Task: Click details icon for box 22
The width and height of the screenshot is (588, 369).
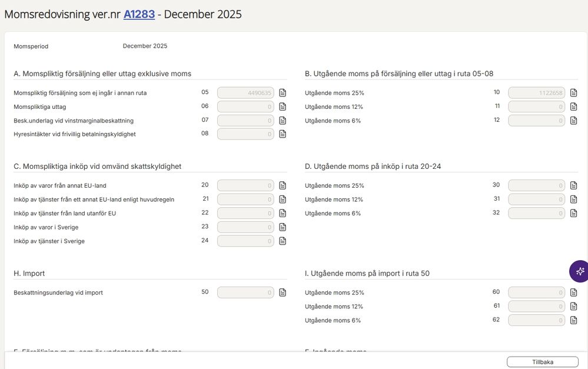Action: [283, 213]
